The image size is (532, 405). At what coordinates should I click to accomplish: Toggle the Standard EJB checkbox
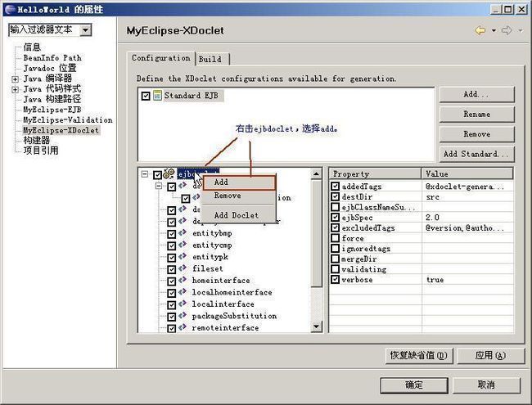pyautogui.click(x=146, y=96)
